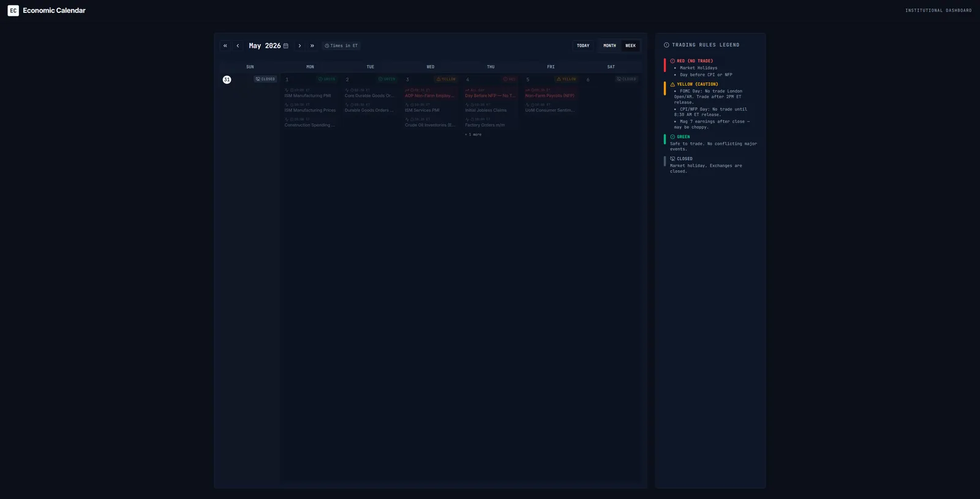Open the Durable Goods Orders event
Image resolution: width=980 pixels, height=499 pixels.
(371, 108)
